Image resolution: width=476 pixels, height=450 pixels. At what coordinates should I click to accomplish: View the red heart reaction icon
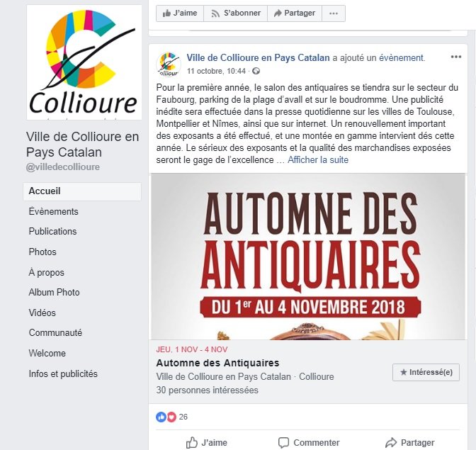(171, 417)
